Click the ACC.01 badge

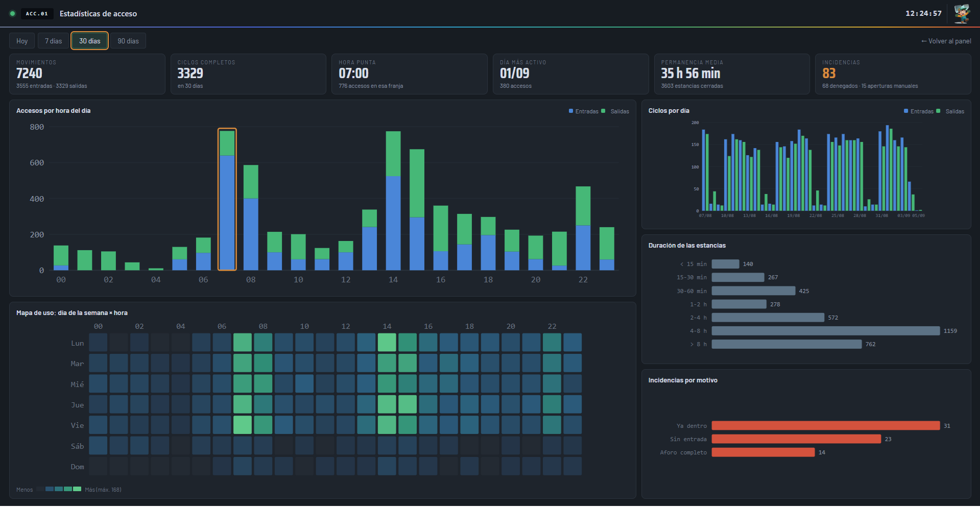click(37, 14)
